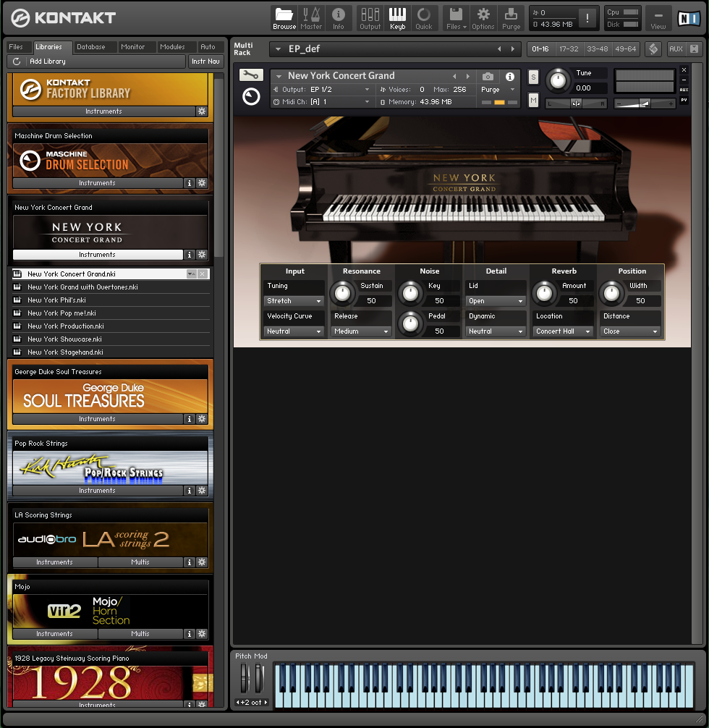
Task: Click Instruments under Pop Rock Strings
Action: pos(97,491)
